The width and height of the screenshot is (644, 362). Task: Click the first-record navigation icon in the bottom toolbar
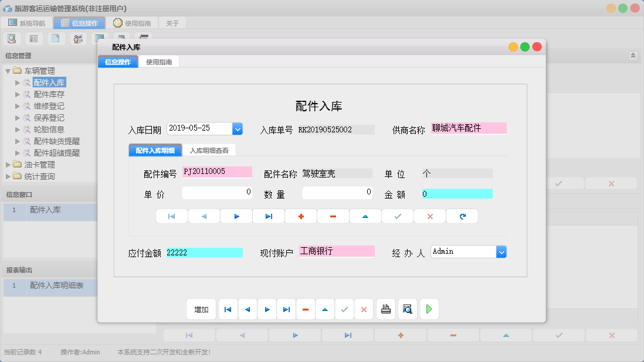pyautogui.click(x=228, y=309)
